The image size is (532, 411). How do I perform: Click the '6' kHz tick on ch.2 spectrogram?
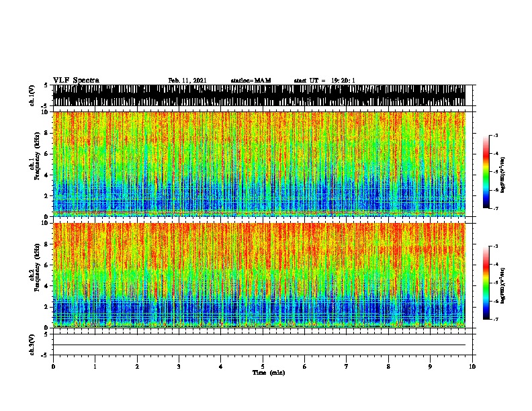47,265
